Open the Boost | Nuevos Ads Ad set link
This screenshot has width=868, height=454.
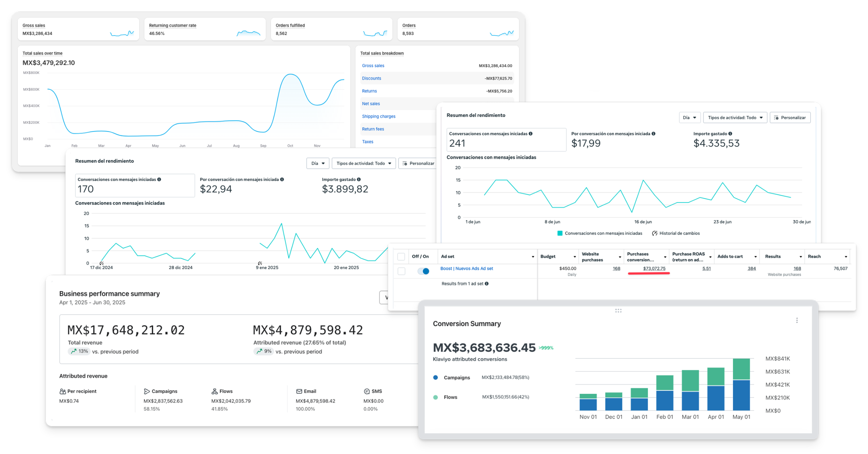point(467,269)
